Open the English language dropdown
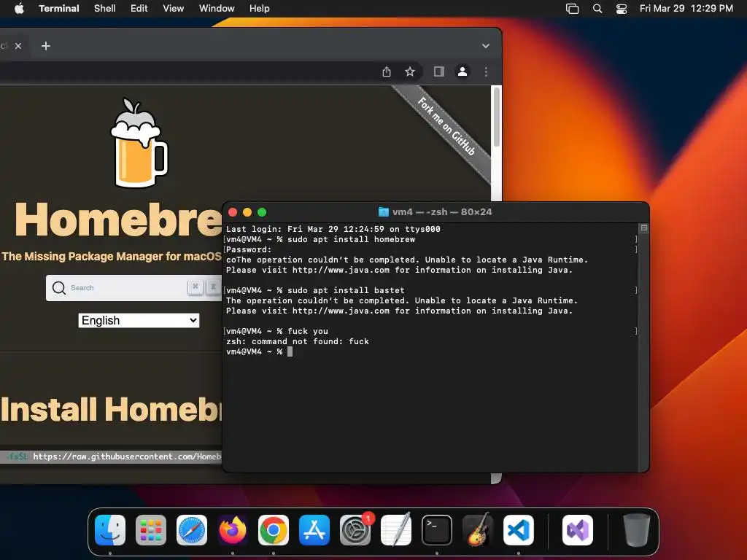747x560 pixels. click(x=139, y=320)
